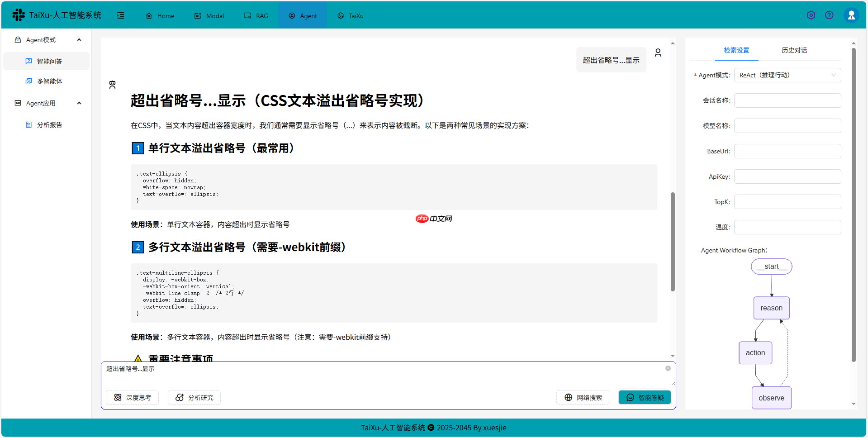Click the clear input X icon in chat box
The width and height of the screenshot is (868, 438).
click(x=668, y=368)
